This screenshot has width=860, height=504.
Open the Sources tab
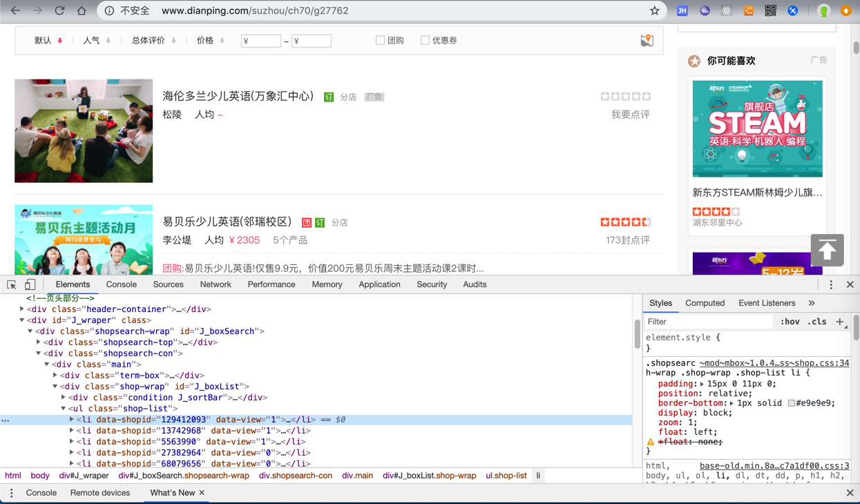coord(168,284)
